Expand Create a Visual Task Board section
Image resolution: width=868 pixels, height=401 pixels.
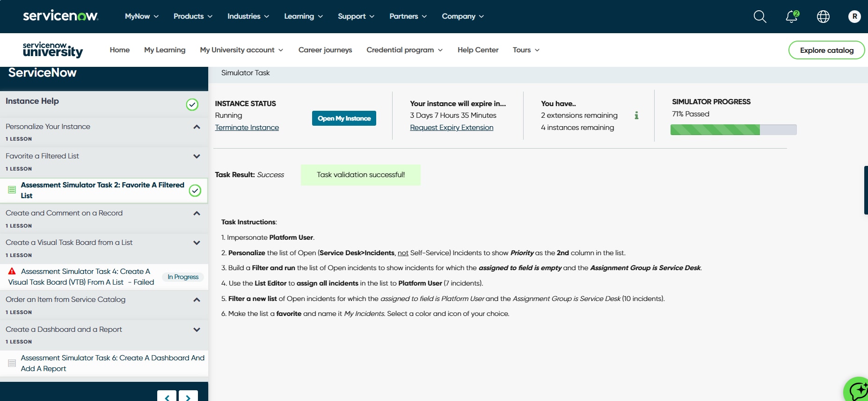(x=197, y=243)
